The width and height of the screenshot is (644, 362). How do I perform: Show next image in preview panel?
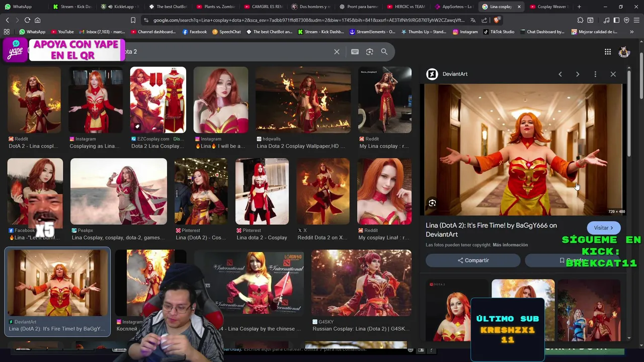tap(578, 74)
